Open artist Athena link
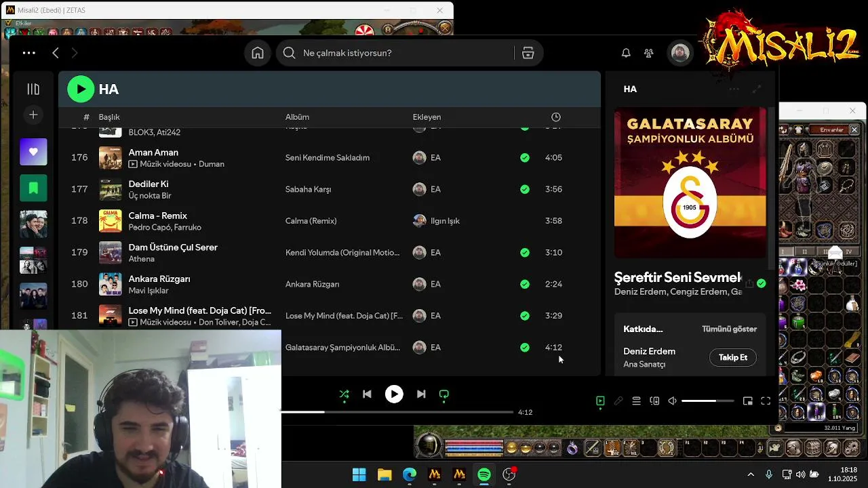This screenshot has width=868, height=488. [142, 259]
